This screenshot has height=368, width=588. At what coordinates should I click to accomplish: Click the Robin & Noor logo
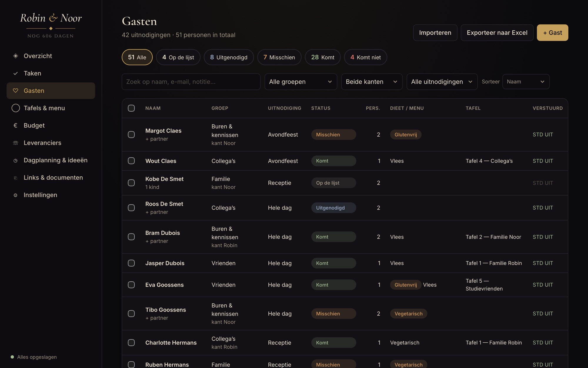[51, 18]
